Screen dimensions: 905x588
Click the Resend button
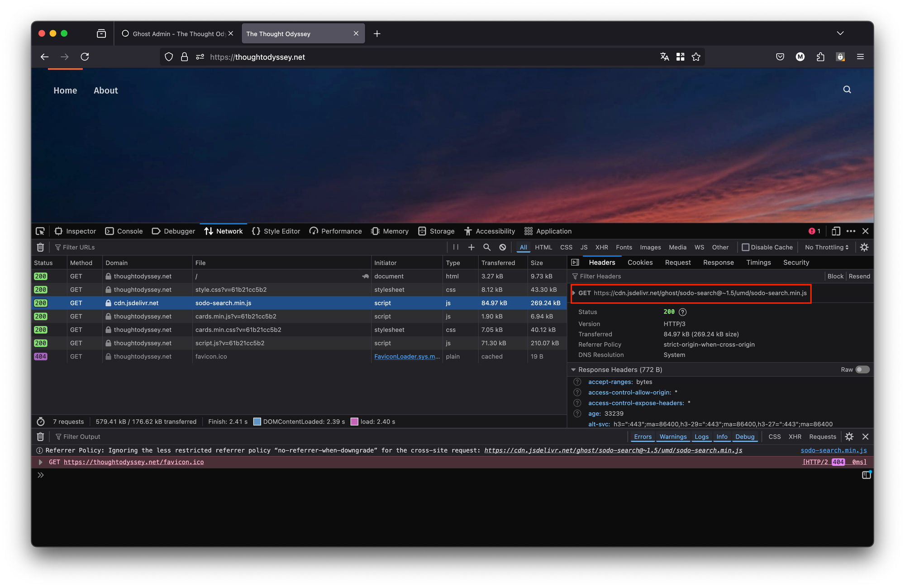coord(859,276)
